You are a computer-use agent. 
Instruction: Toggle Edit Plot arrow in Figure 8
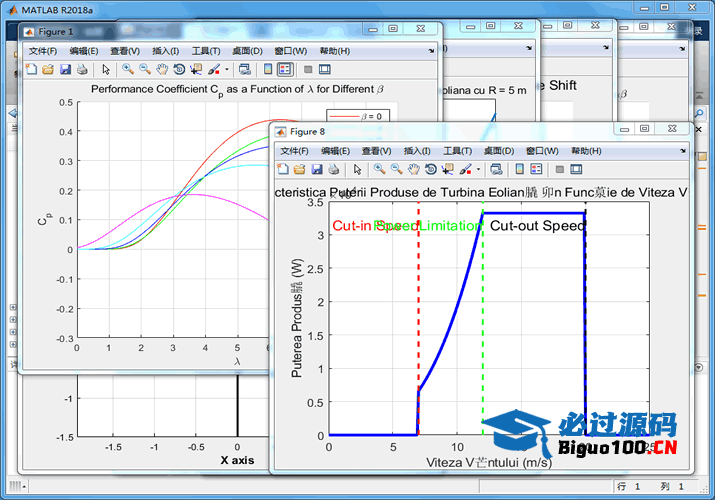[x=358, y=170]
